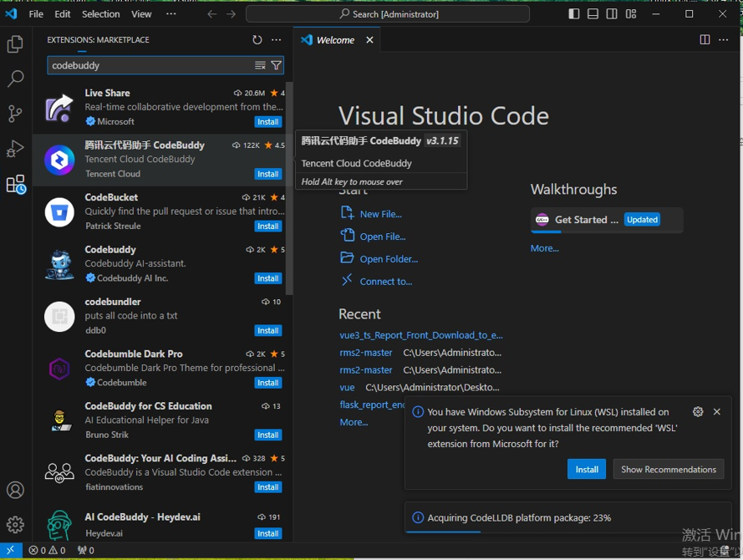Open the Manage gear icon
The width and height of the screenshot is (743, 560).
point(15,524)
